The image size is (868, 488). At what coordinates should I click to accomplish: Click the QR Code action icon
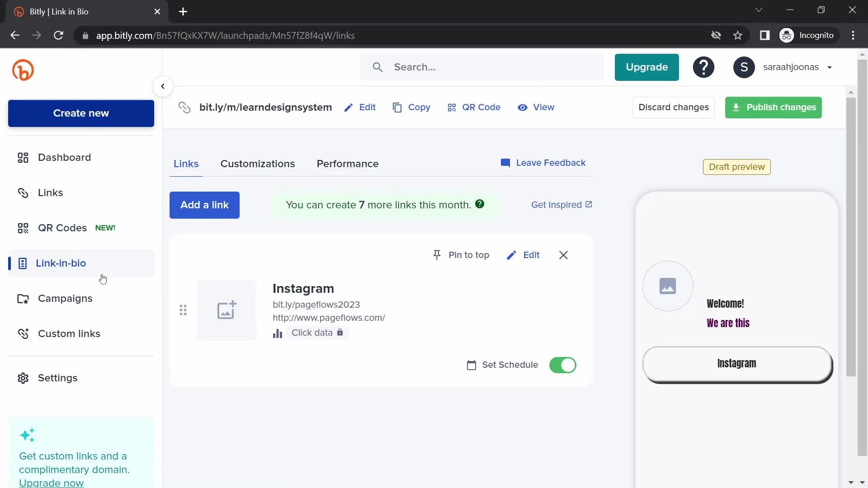(x=452, y=107)
